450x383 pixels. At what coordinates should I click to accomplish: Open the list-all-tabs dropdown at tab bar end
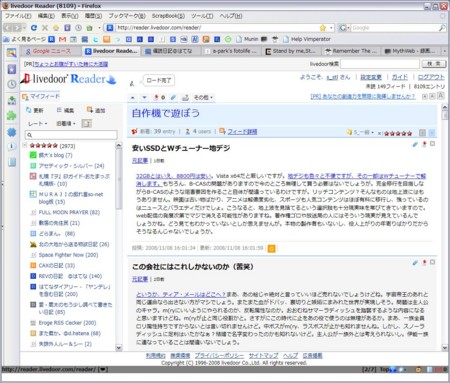point(444,51)
